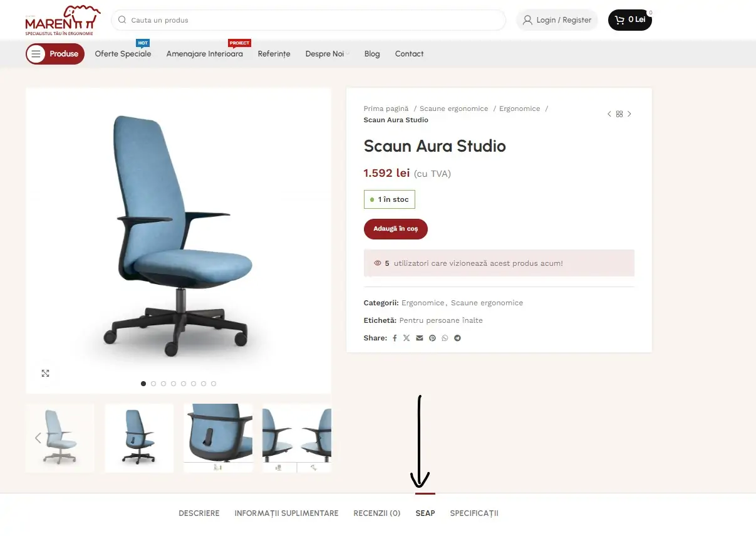This screenshot has height=536, width=756.
Task: Expand the Despre Noi menu
Action: [327, 54]
